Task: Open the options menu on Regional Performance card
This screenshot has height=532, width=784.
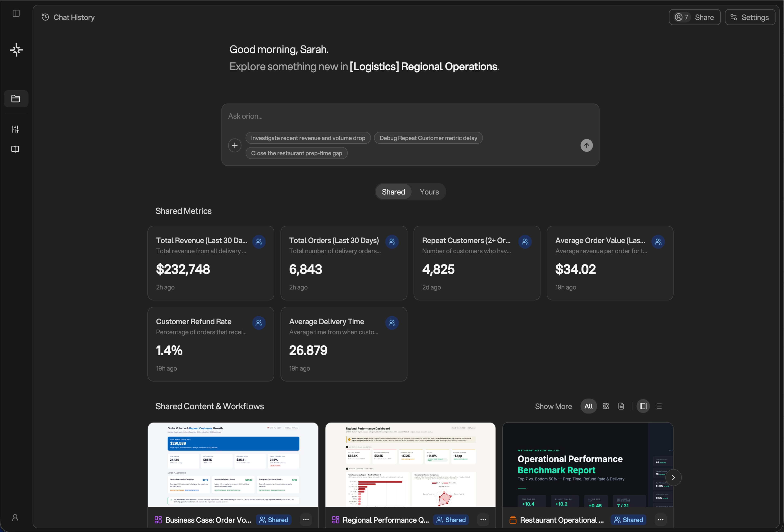Action: click(483, 520)
